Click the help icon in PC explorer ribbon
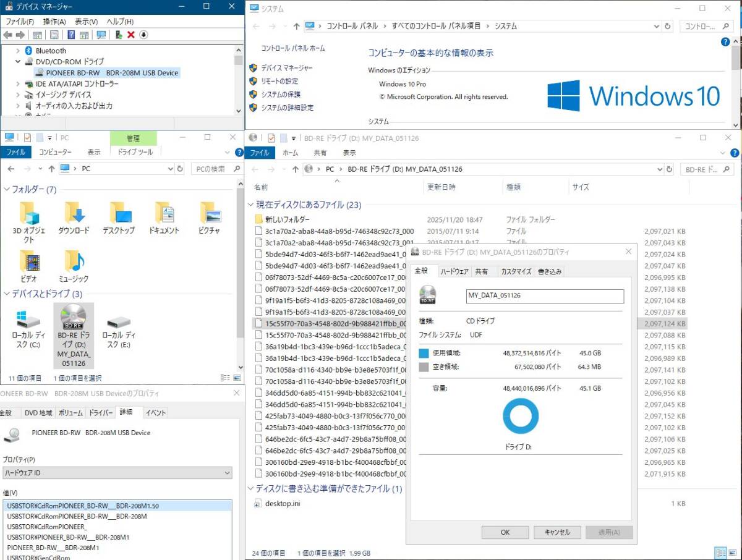 pyautogui.click(x=239, y=153)
